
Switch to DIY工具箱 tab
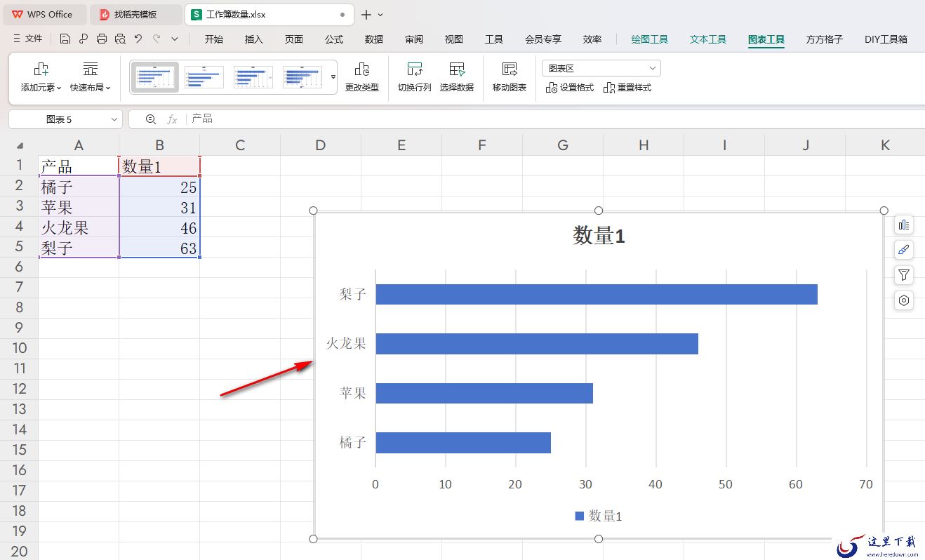886,39
